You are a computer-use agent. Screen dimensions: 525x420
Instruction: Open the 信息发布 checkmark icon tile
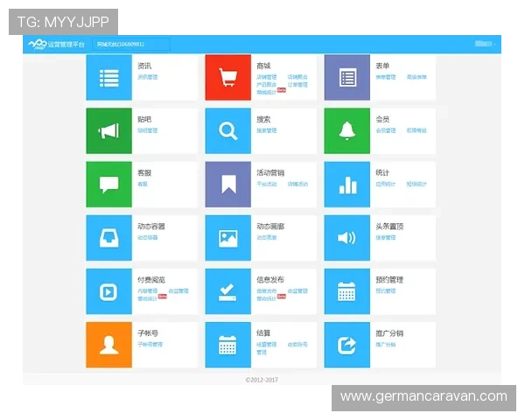pos(228,291)
